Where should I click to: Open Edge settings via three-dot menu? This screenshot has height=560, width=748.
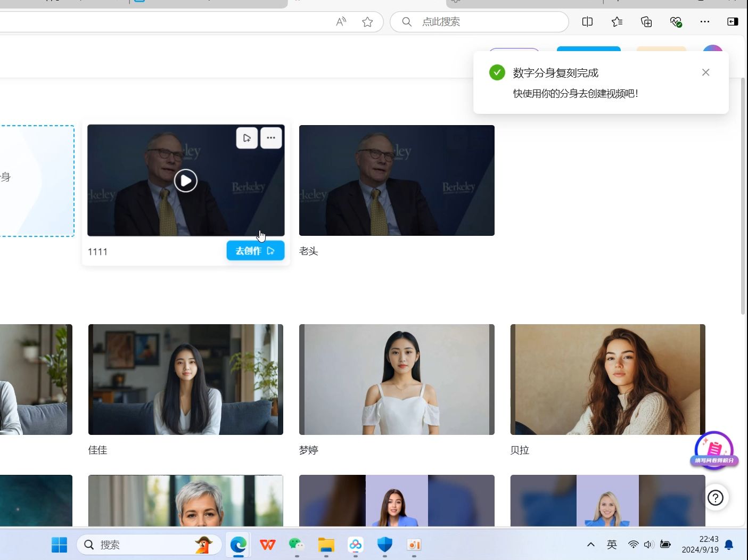(705, 22)
